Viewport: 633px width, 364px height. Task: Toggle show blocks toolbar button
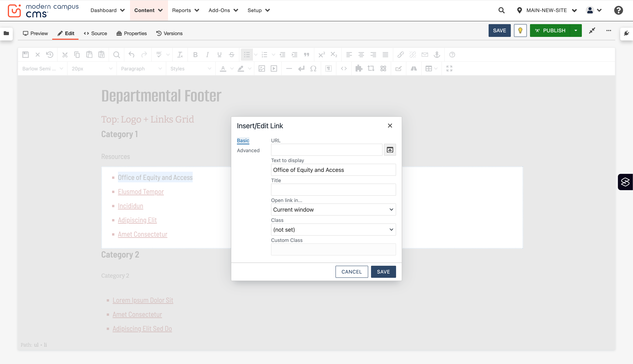click(328, 68)
